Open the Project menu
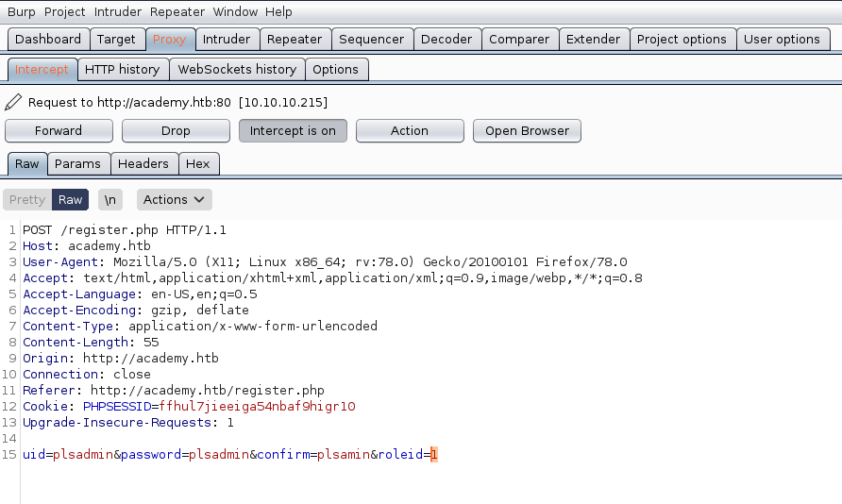This screenshot has width=842, height=504. click(x=64, y=12)
